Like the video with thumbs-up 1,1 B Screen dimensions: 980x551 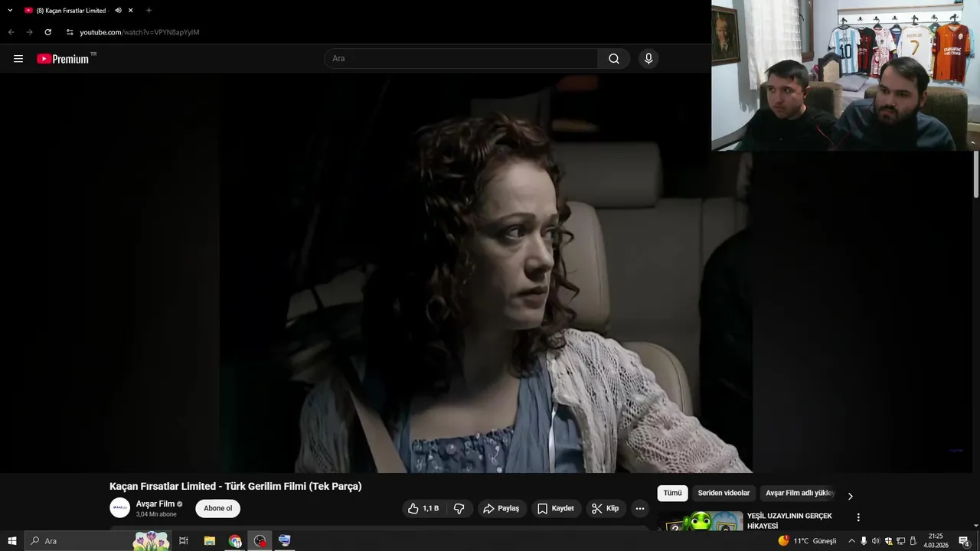click(423, 508)
